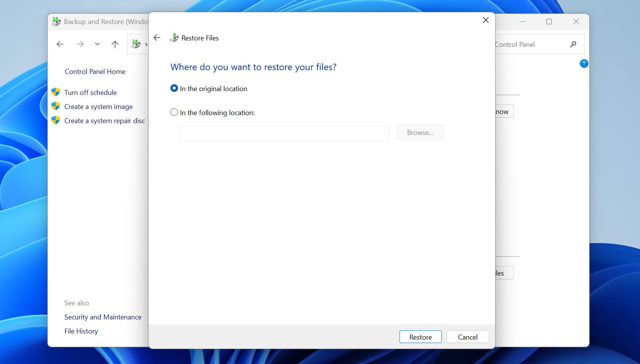
Task: Select 'In the original location' radio button
Action: tap(174, 88)
